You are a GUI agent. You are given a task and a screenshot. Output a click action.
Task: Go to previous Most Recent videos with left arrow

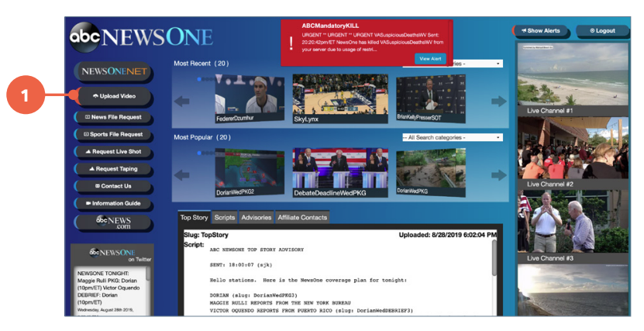click(x=182, y=101)
